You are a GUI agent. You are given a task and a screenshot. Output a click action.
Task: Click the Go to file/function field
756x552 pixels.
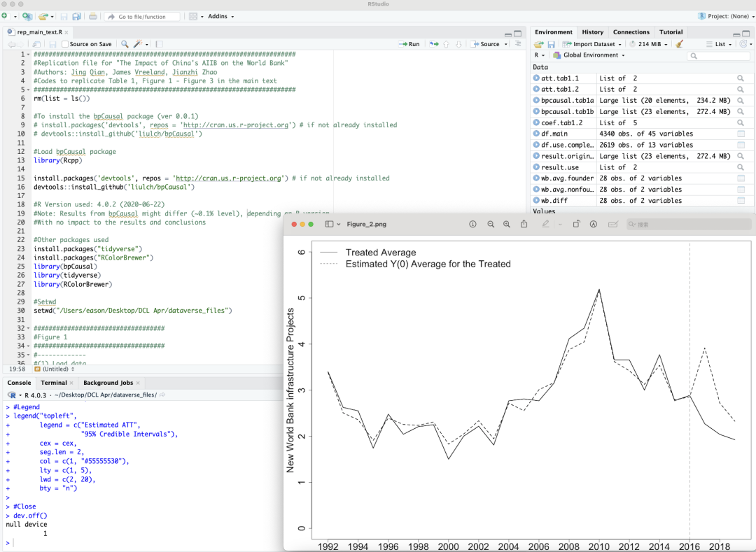pos(143,16)
